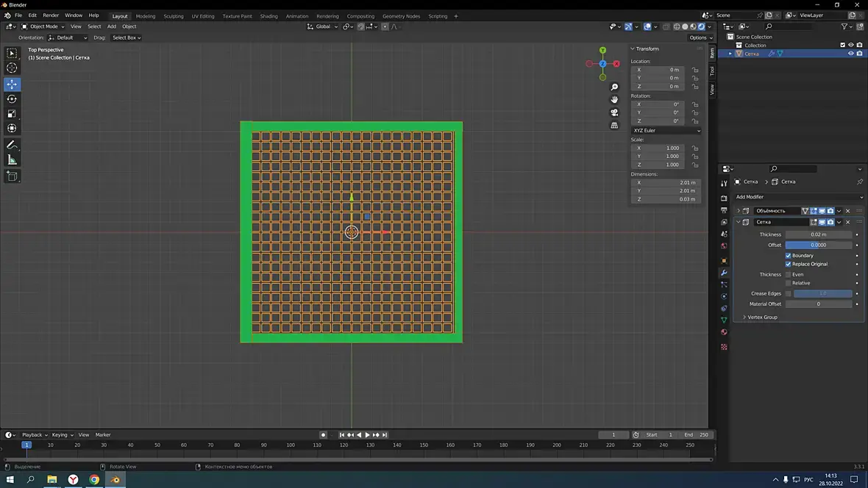Hide Сетка object with eye icon
868x488 pixels.
pos(851,54)
